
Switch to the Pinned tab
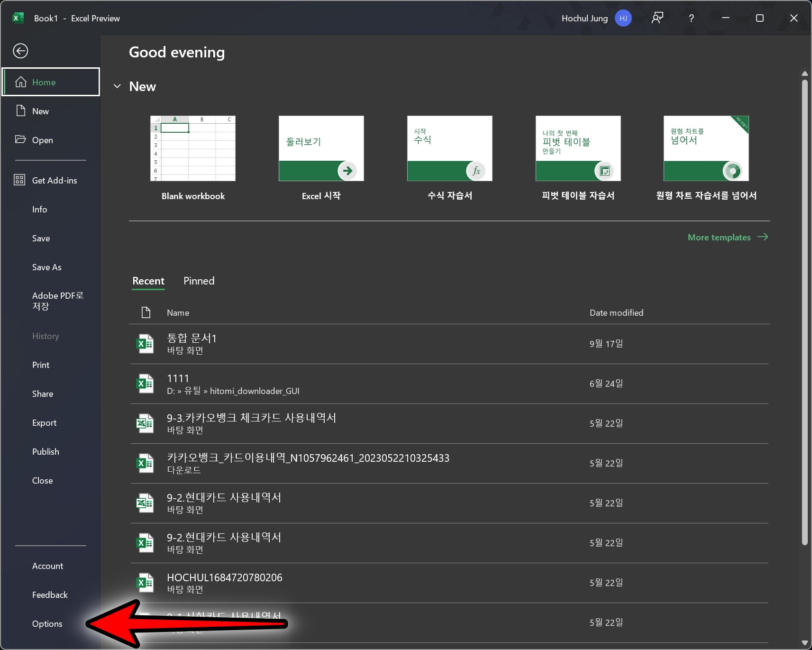click(199, 281)
